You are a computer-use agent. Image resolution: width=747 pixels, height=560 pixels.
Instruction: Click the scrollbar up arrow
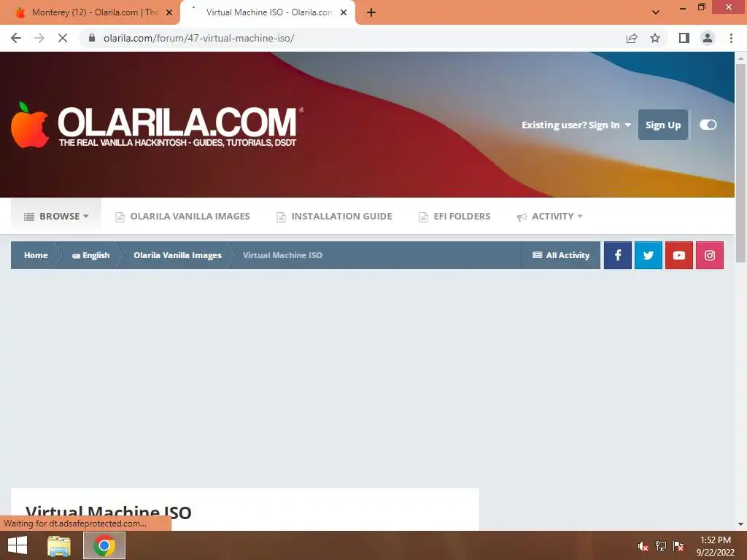(x=740, y=58)
